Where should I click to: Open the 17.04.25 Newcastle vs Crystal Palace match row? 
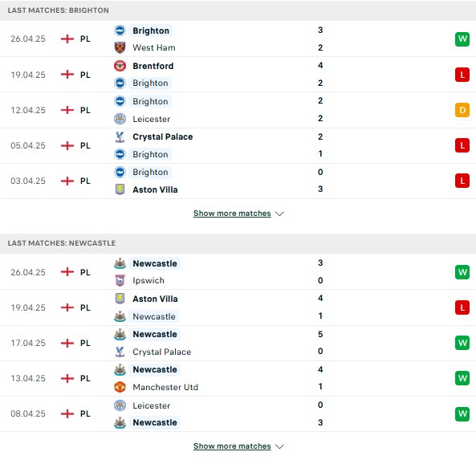pyautogui.click(x=238, y=343)
